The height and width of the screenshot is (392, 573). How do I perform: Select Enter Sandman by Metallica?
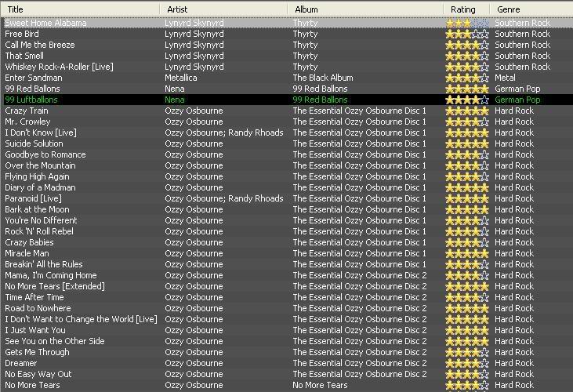pyautogui.click(x=34, y=78)
